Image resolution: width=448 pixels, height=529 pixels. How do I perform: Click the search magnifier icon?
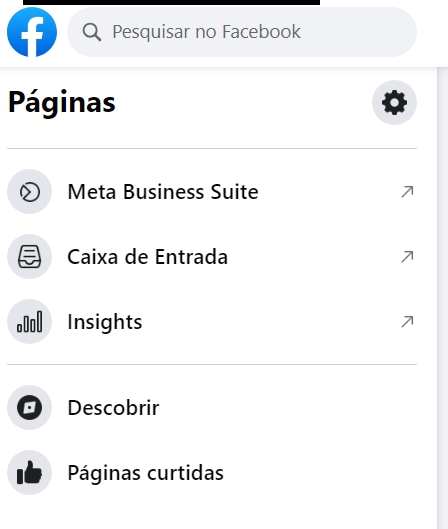tap(92, 32)
